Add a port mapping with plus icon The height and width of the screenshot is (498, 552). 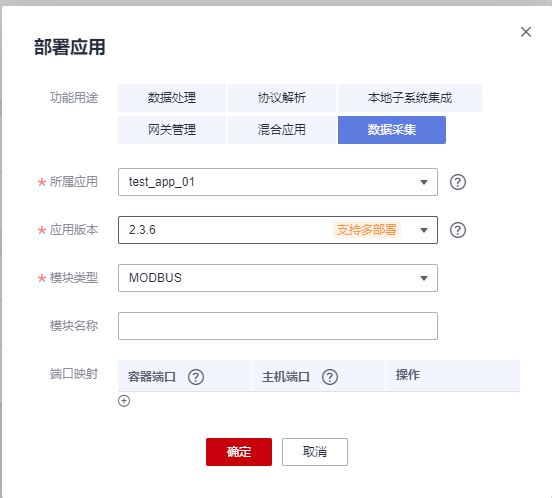tap(124, 401)
